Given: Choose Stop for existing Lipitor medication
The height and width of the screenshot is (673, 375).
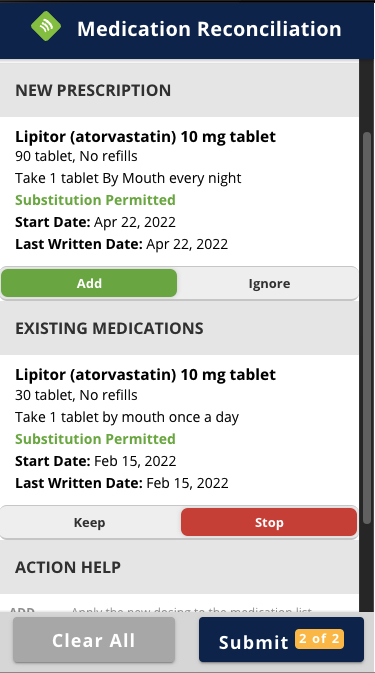Looking at the screenshot, I should point(269,522).
